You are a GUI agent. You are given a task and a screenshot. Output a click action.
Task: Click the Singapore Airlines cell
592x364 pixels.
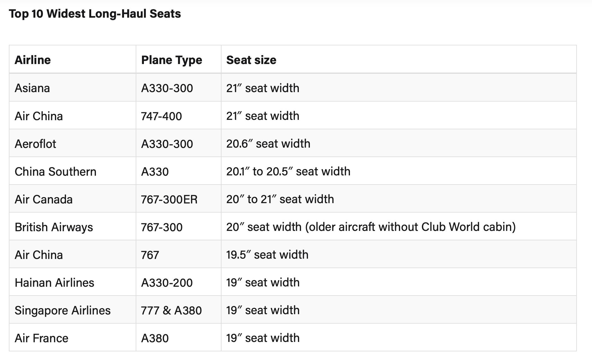(73, 310)
